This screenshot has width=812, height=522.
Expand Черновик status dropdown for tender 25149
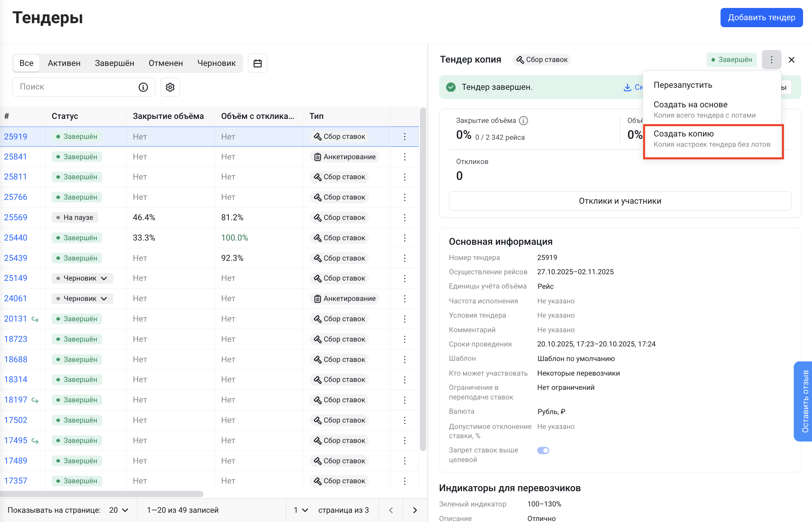coord(104,278)
